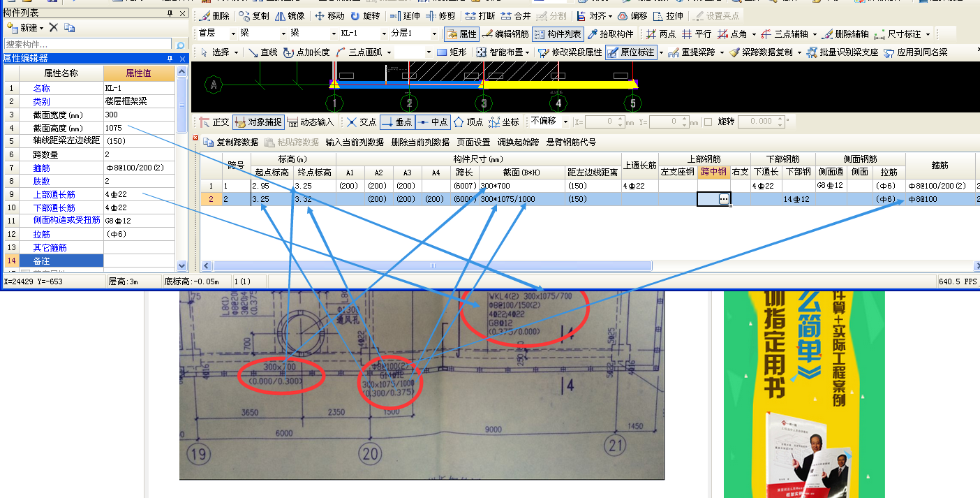Click the 合并 (merge) tool
Viewport: 980px width, 498px height.
516,15
